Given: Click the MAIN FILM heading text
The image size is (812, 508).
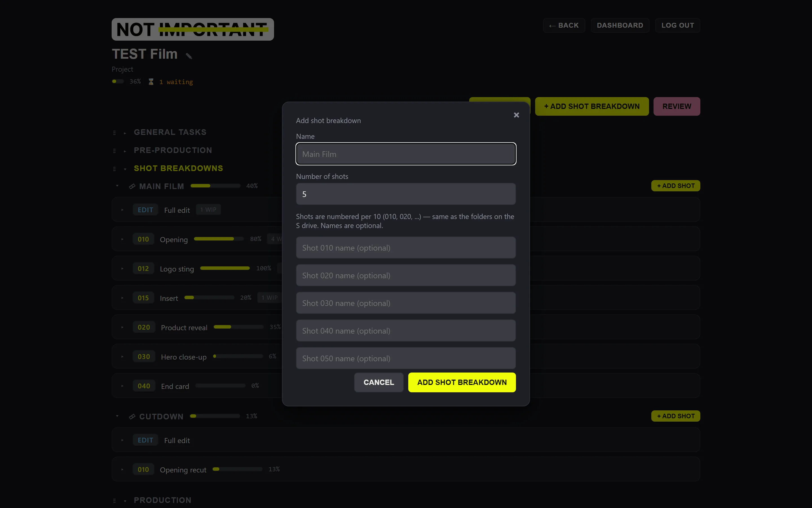Looking at the screenshot, I should [162, 186].
